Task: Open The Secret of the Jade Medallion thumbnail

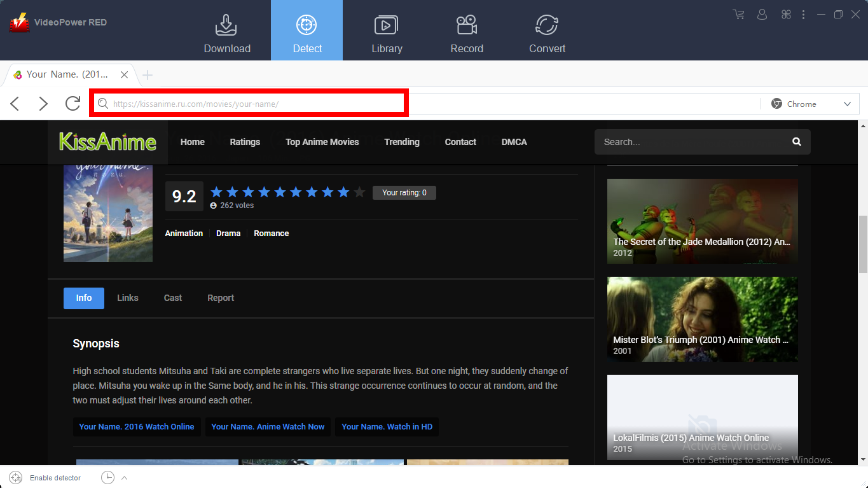Action: coord(703,221)
